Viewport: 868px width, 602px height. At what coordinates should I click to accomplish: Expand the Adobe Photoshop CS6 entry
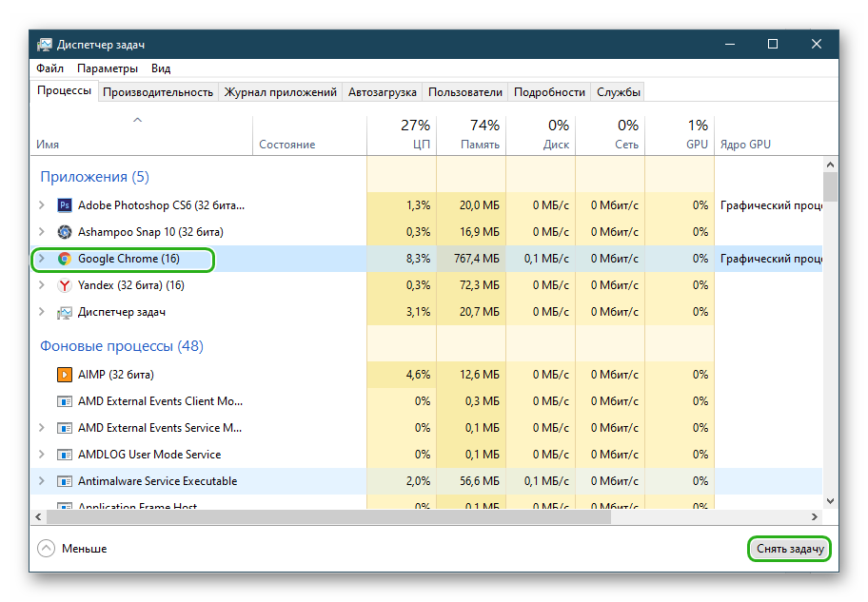point(41,204)
